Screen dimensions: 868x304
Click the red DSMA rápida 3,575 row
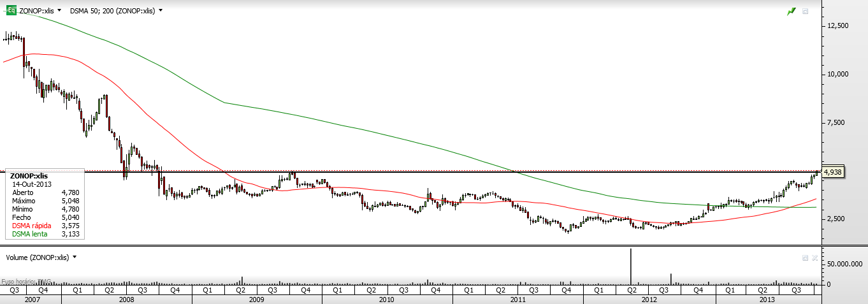tap(45, 225)
